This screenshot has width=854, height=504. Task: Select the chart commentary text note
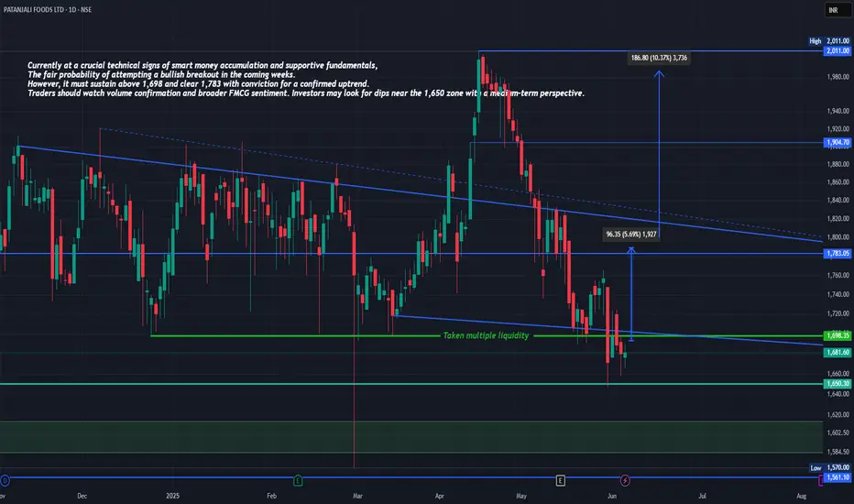306,79
